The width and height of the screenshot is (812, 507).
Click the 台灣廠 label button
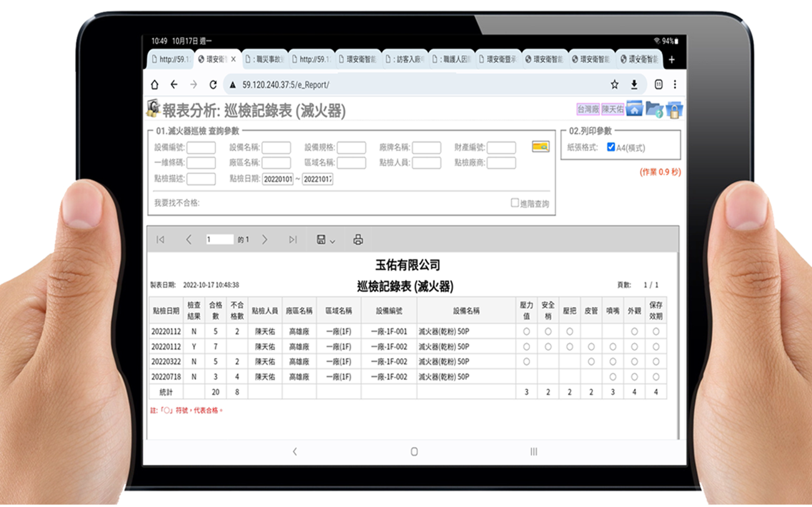[588, 109]
